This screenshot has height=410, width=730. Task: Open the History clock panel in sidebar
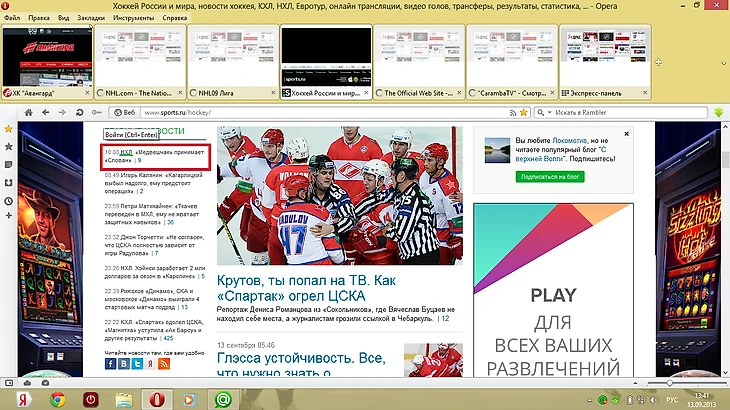[x=9, y=201]
